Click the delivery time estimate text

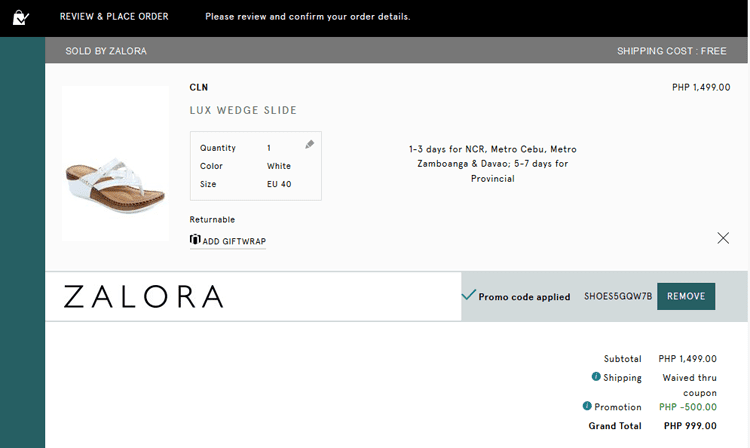pyautogui.click(x=493, y=164)
